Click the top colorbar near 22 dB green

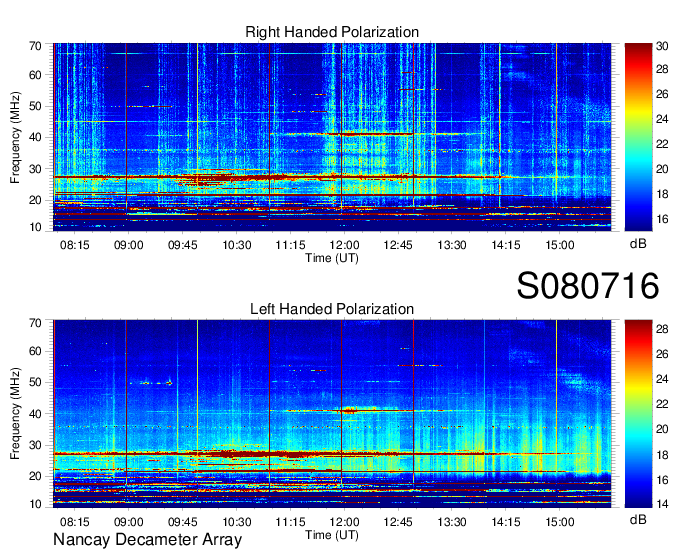[x=638, y=144]
